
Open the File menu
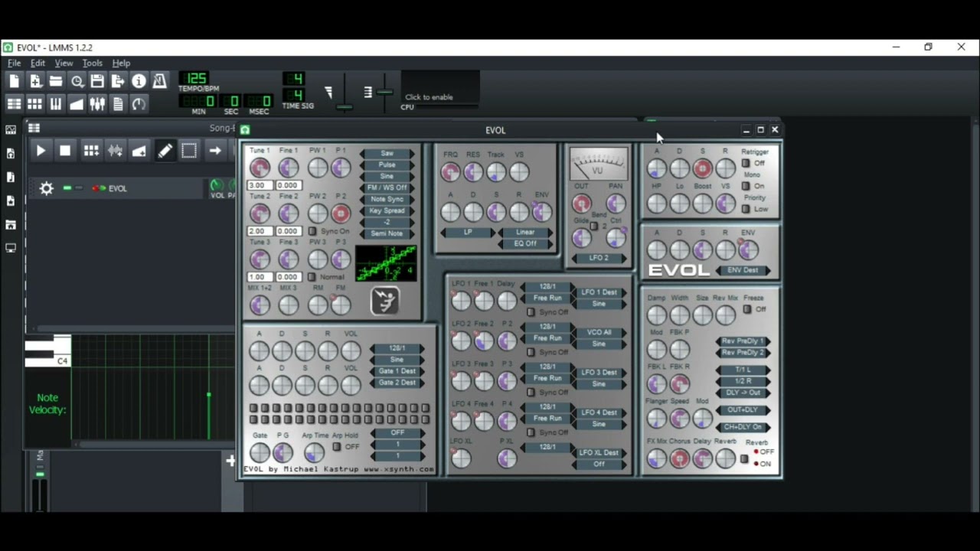coord(14,63)
